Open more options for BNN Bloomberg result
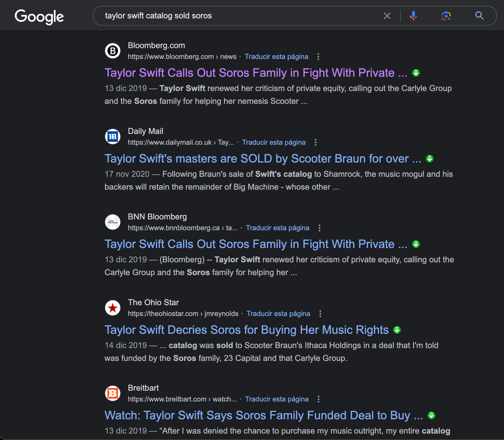 pyautogui.click(x=319, y=228)
